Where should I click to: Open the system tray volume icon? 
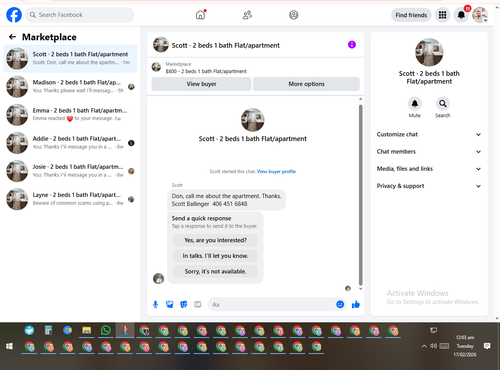[x=433, y=346]
